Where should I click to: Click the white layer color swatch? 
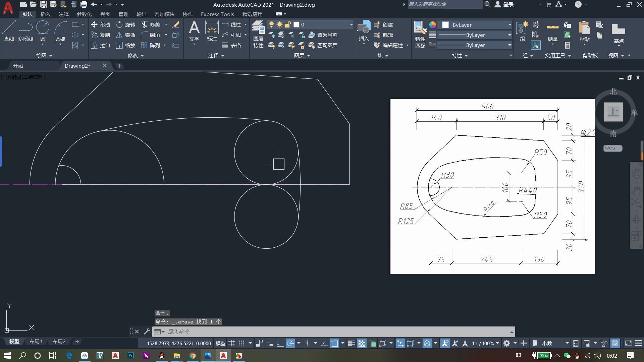click(296, 24)
